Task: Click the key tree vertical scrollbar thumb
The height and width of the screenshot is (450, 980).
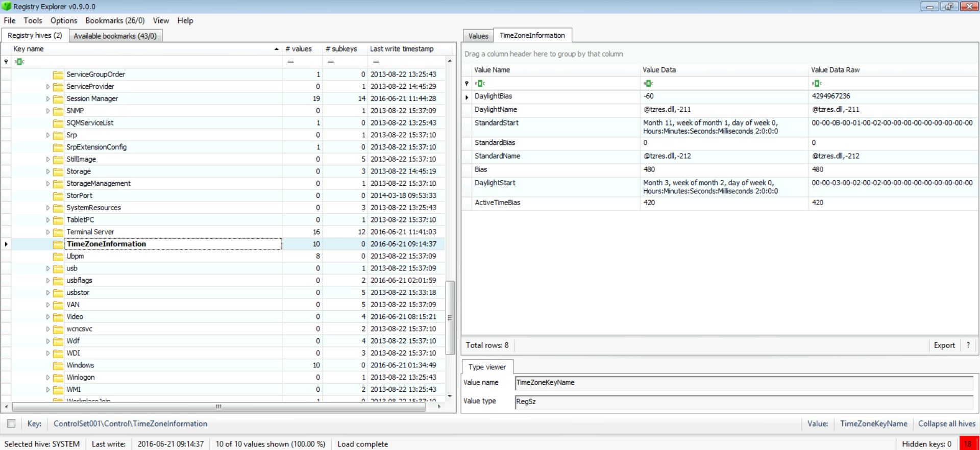Action: (450, 317)
